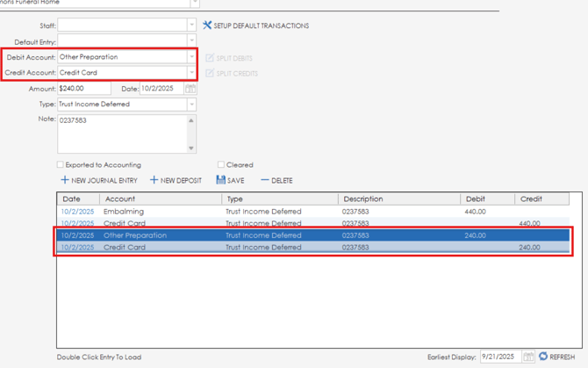Click the Save floppy disk icon
588x368 pixels.
pos(221,180)
